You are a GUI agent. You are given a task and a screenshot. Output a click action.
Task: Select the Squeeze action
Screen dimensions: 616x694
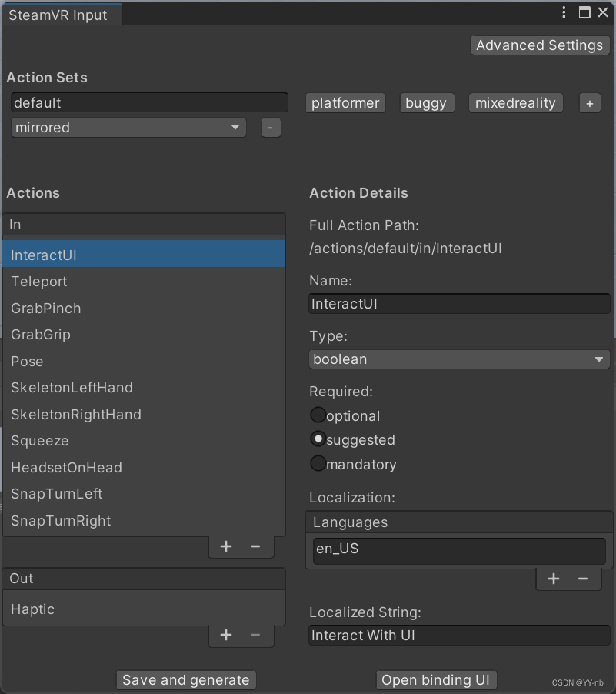click(143, 441)
